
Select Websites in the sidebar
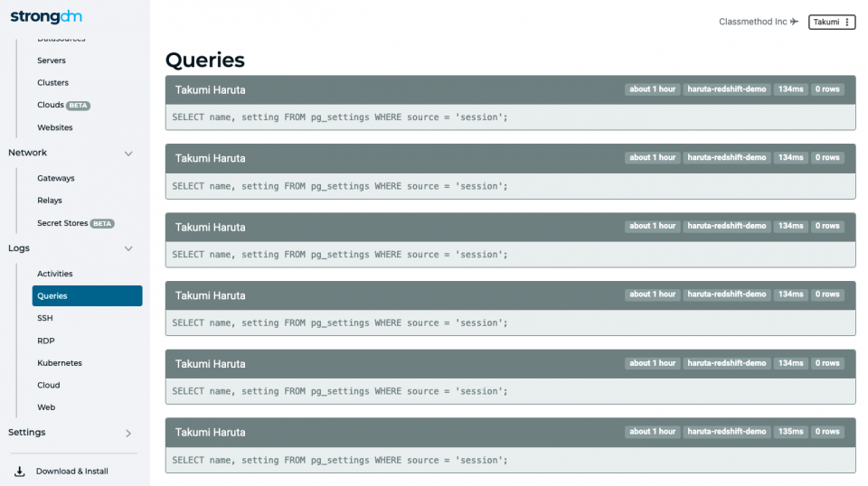click(x=55, y=127)
